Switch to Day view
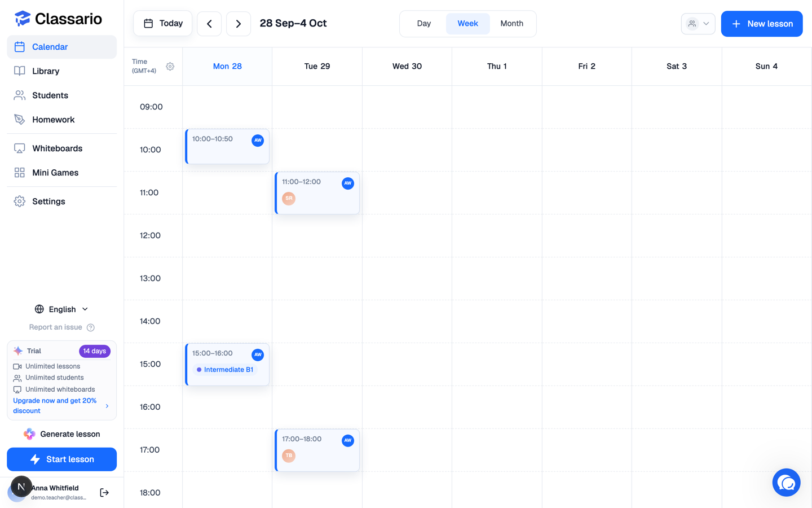The height and width of the screenshot is (508, 812). (424, 24)
